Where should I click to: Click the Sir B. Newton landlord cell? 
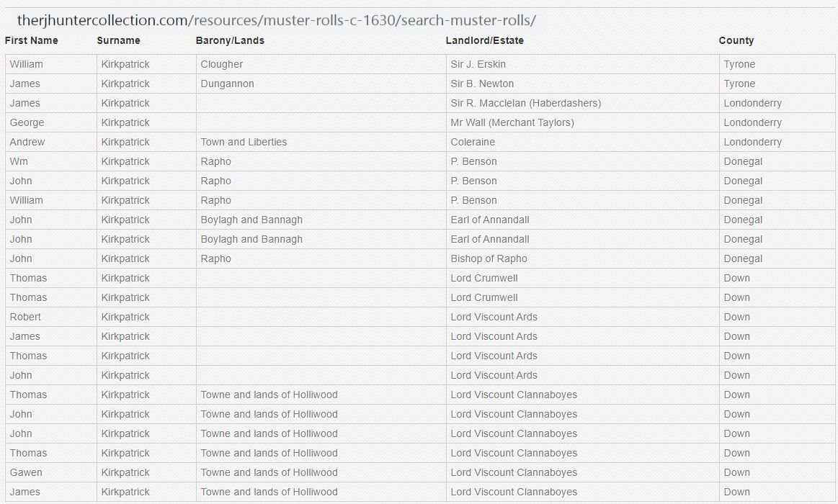coord(482,84)
